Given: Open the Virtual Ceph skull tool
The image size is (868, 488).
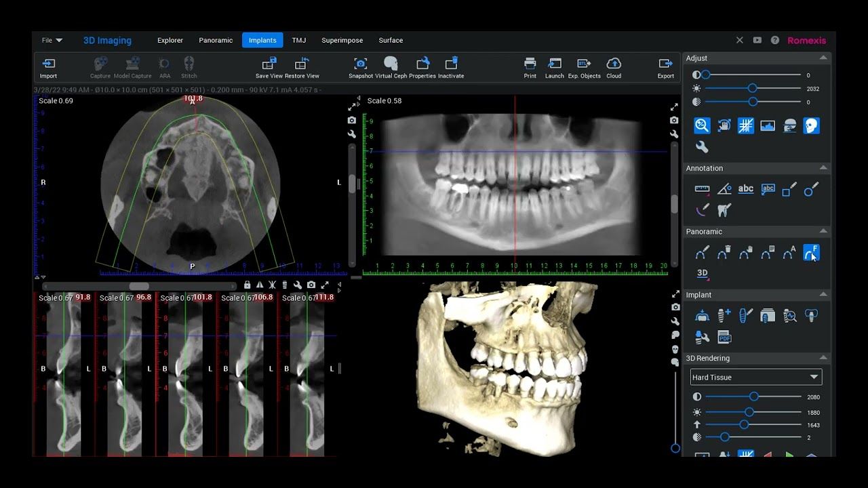Looking at the screenshot, I should coord(391,64).
